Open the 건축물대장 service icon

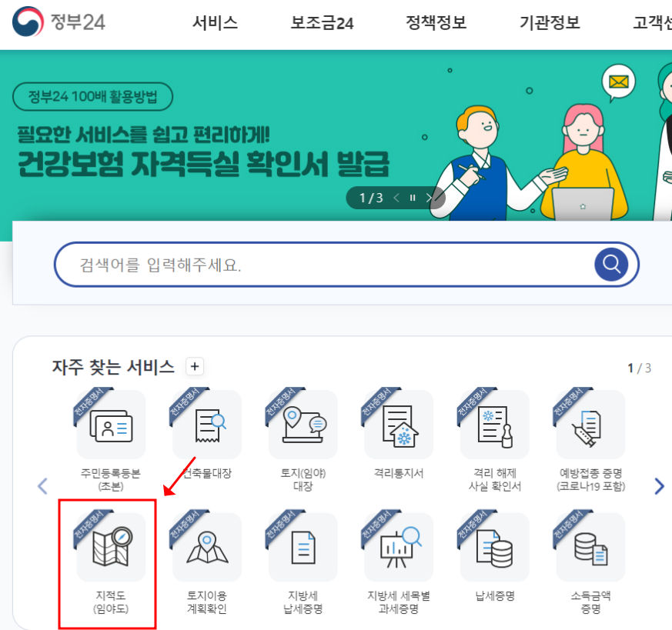point(207,424)
